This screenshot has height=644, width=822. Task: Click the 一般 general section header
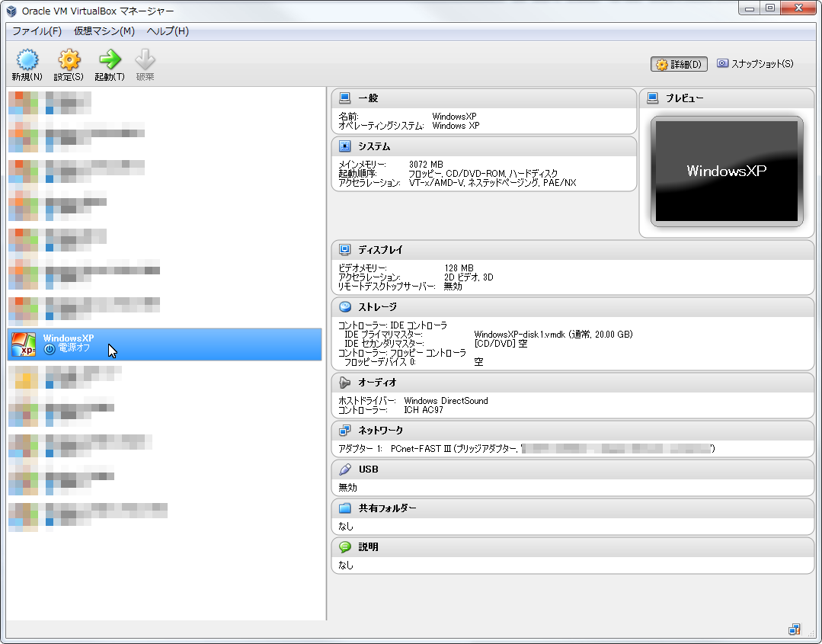coord(368,98)
